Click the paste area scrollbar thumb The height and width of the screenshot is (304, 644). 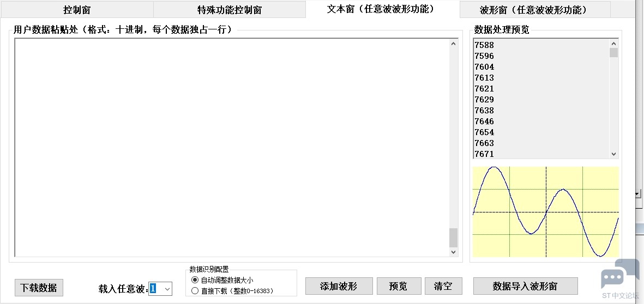click(454, 238)
